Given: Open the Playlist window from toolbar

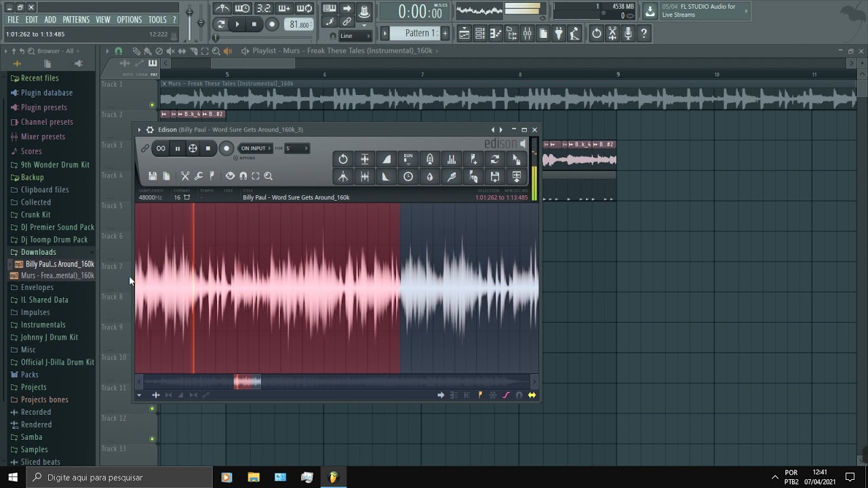Looking at the screenshot, I should [465, 33].
